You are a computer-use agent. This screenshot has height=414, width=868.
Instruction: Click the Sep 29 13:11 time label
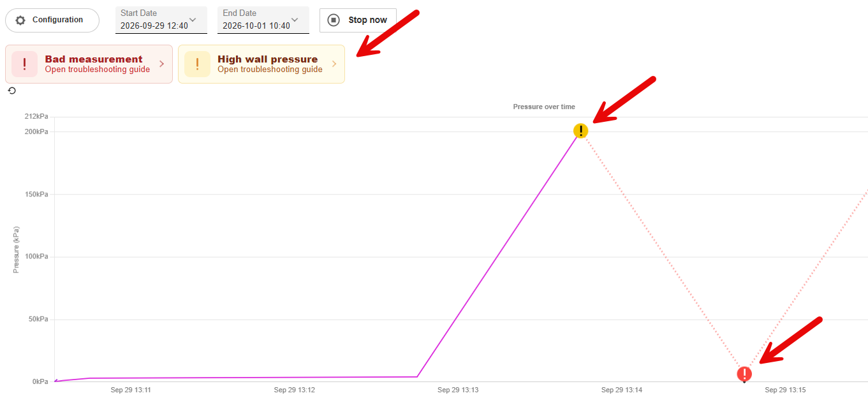coord(131,390)
